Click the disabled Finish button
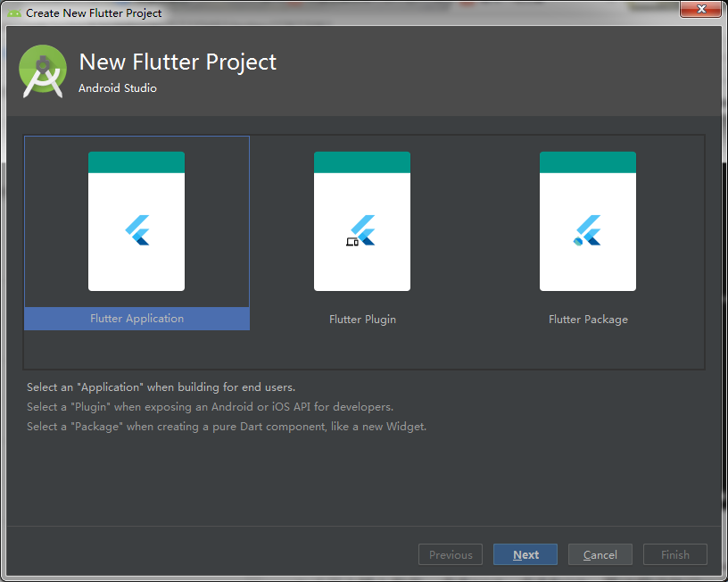Screen dimensions: 728x582 [675, 554]
